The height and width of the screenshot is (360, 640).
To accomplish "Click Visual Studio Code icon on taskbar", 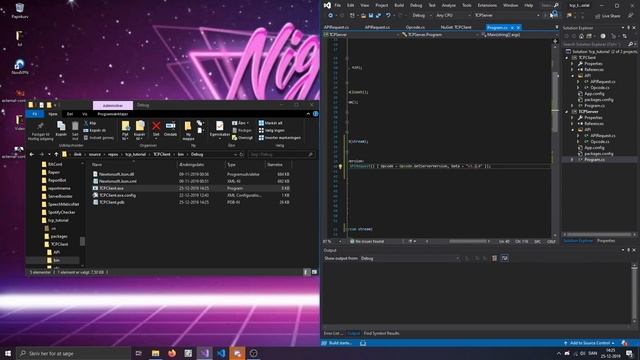I will (x=221, y=353).
